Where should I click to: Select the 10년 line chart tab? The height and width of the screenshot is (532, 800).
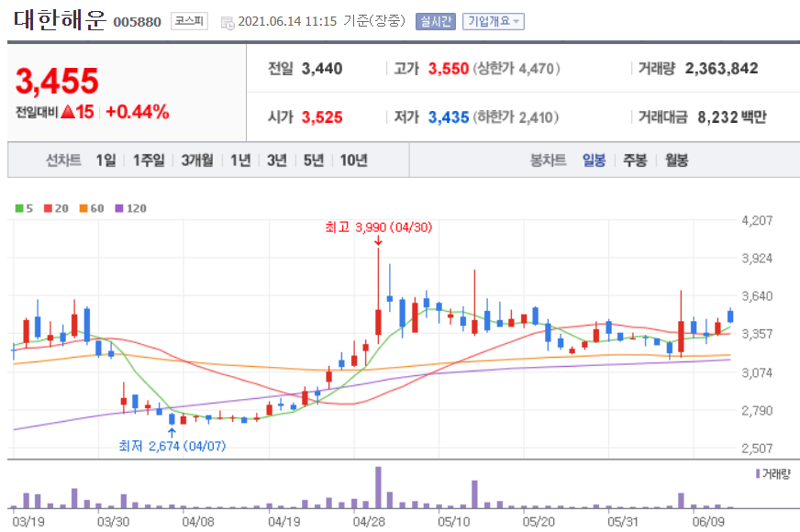[353, 161]
